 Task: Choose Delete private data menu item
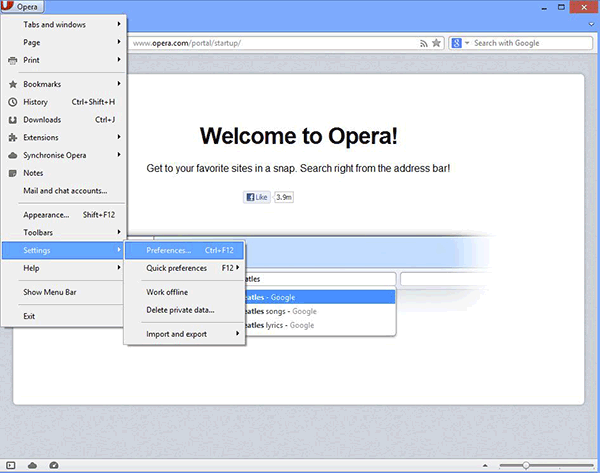click(x=180, y=310)
